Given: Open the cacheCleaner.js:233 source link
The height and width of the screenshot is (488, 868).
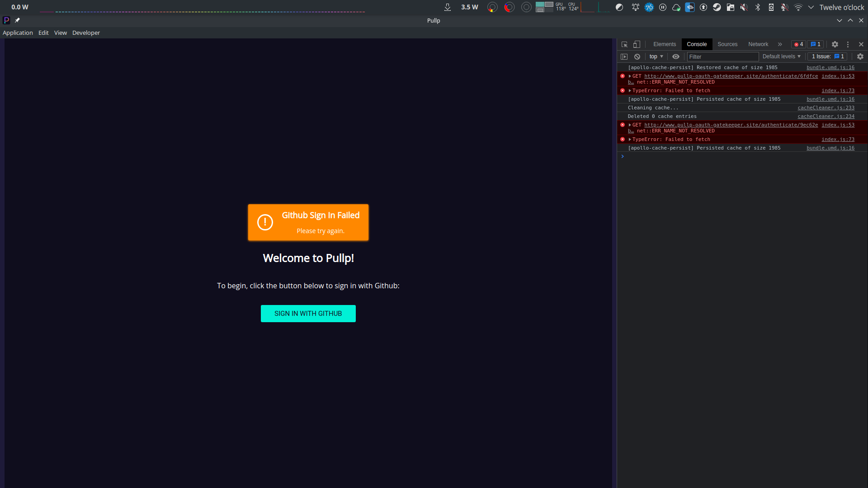Looking at the screenshot, I should point(826,108).
